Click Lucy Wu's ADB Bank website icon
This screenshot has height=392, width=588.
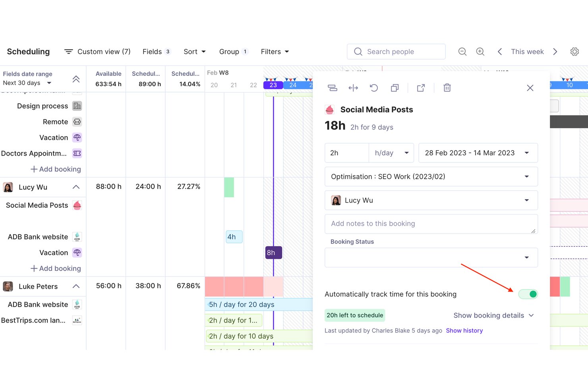(77, 237)
